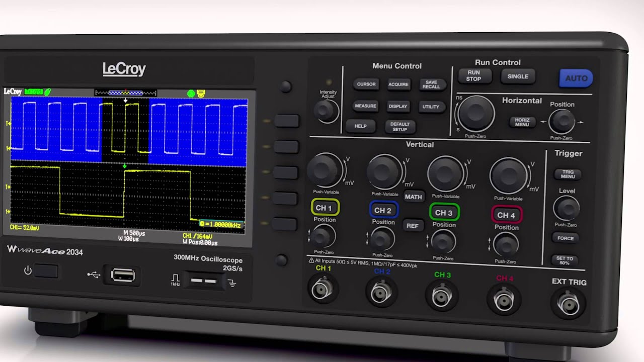The height and width of the screenshot is (362, 644).
Task: Click the Horizontal Position knob
Action: 561,121
